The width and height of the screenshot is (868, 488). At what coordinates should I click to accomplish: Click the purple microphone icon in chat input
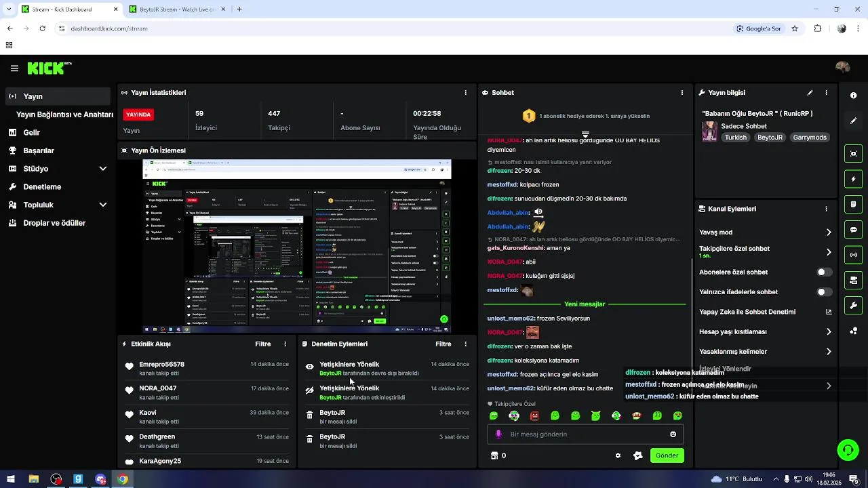498,434
